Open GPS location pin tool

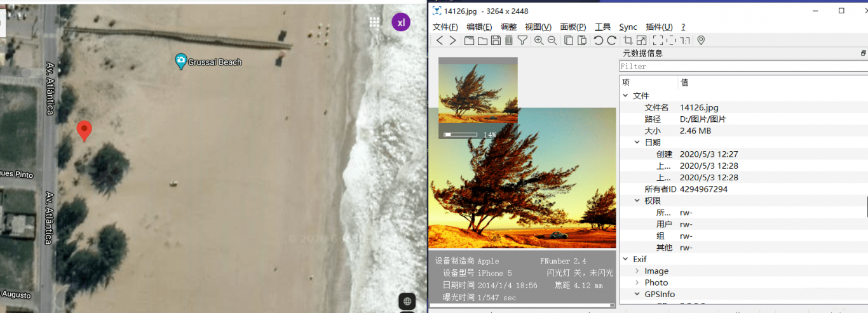pos(701,41)
